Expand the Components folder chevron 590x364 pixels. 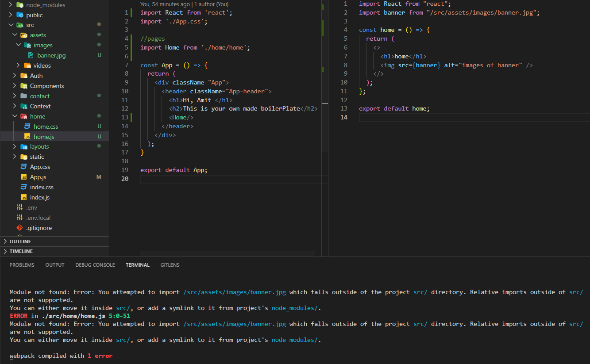(14, 86)
